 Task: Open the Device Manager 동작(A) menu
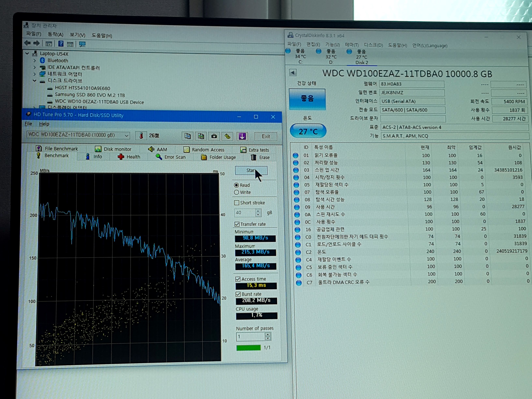point(55,34)
